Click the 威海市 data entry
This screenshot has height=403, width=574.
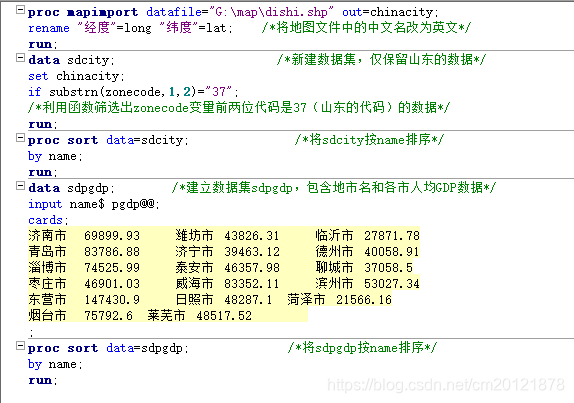227,284
